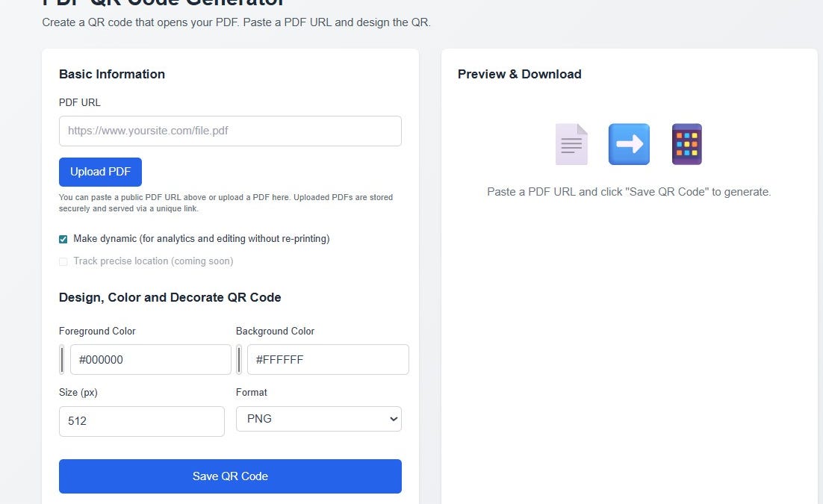
Task: Toggle the Make dynamic analytics option
Action: pyautogui.click(x=63, y=239)
